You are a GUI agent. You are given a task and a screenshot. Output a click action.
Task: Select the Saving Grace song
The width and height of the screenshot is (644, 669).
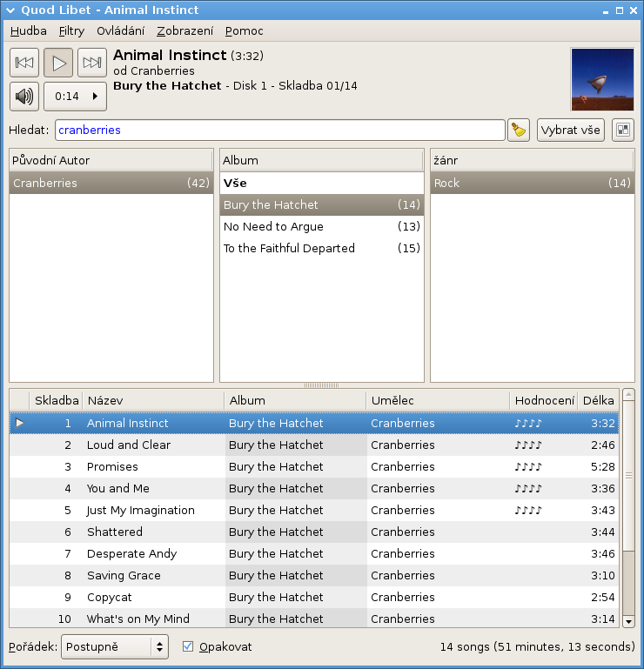pos(314,576)
